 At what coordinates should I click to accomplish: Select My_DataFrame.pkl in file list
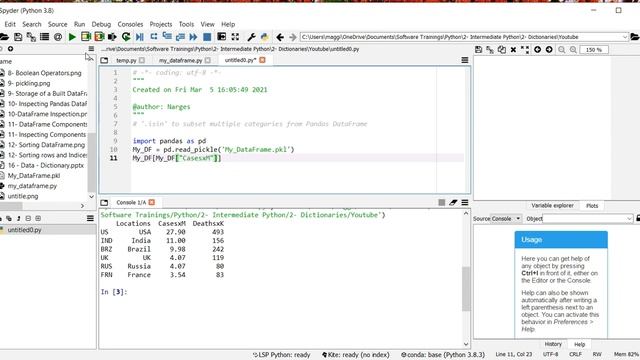coord(34,176)
